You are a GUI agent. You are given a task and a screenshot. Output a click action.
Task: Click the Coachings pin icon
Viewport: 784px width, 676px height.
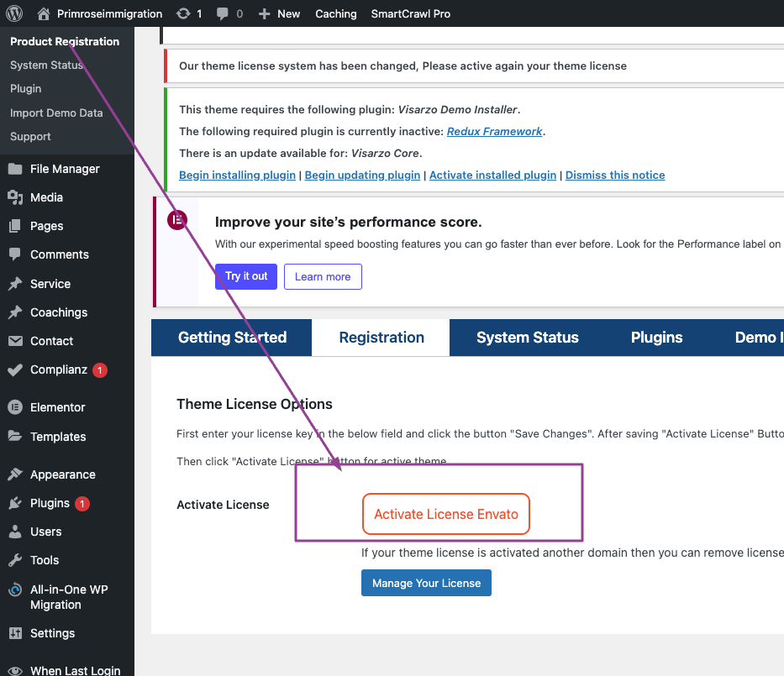[x=15, y=312]
